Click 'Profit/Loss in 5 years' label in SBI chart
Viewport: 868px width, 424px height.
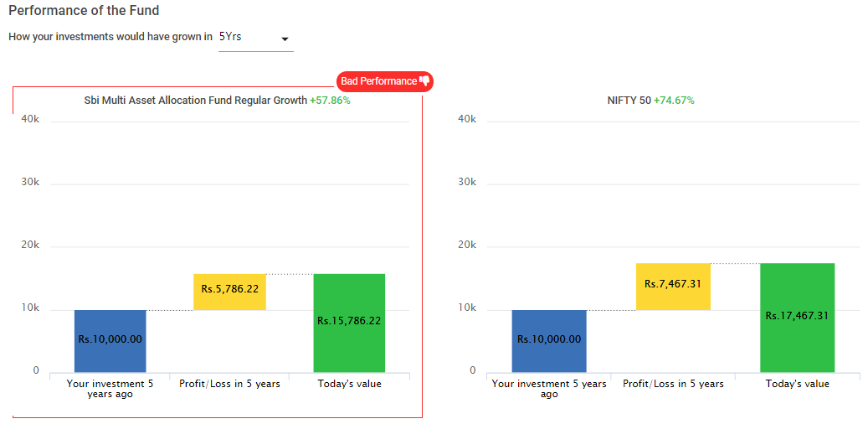coord(229,384)
